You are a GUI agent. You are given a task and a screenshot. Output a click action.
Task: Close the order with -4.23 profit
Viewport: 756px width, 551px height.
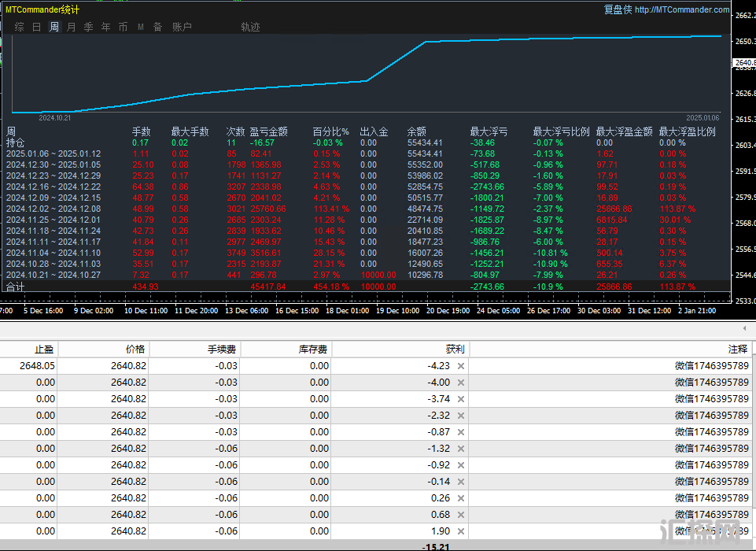point(461,366)
